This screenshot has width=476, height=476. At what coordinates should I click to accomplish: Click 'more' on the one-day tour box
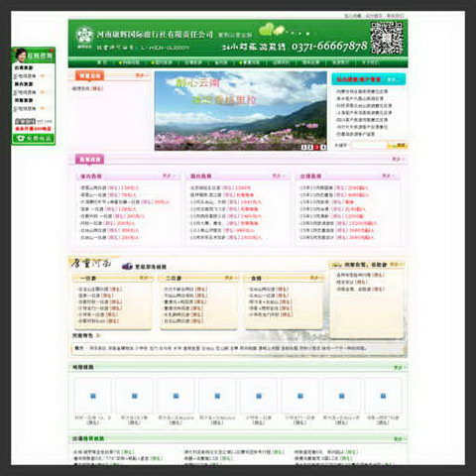144,278
